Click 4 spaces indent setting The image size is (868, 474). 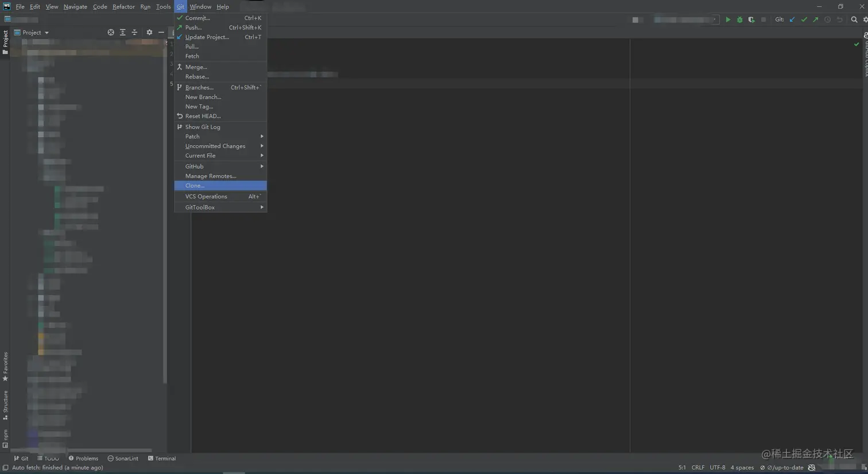click(742, 468)
